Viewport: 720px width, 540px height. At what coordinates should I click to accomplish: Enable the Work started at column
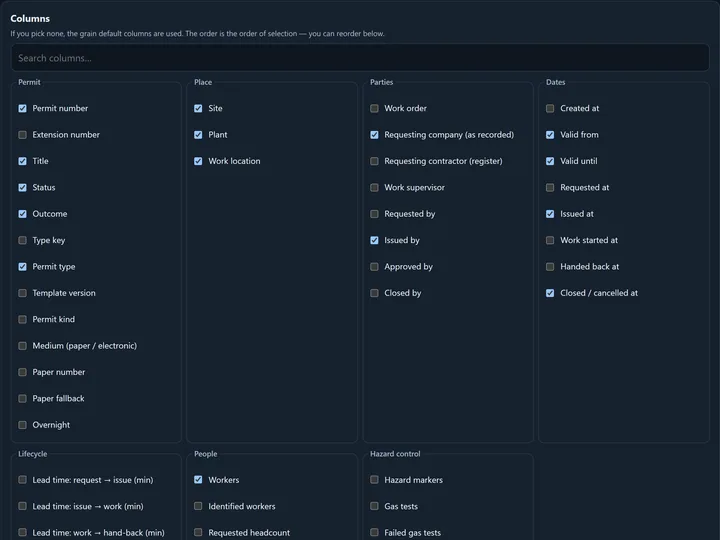click(550, 240)
